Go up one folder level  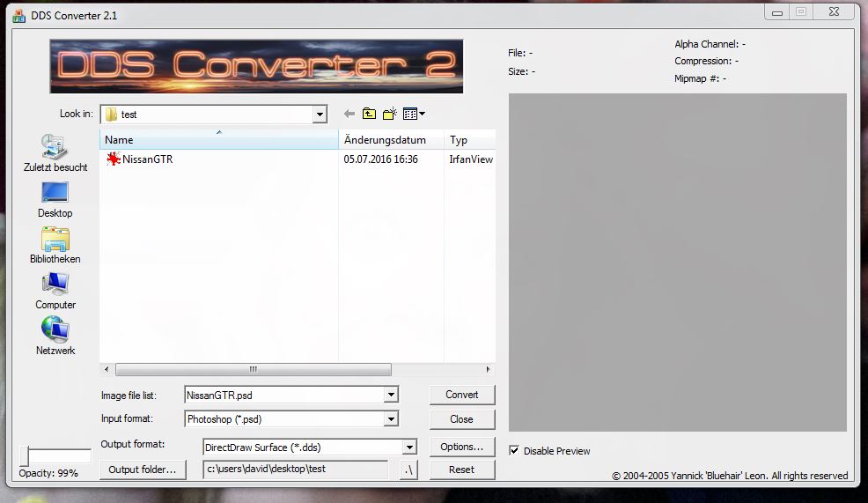point(370,114)
